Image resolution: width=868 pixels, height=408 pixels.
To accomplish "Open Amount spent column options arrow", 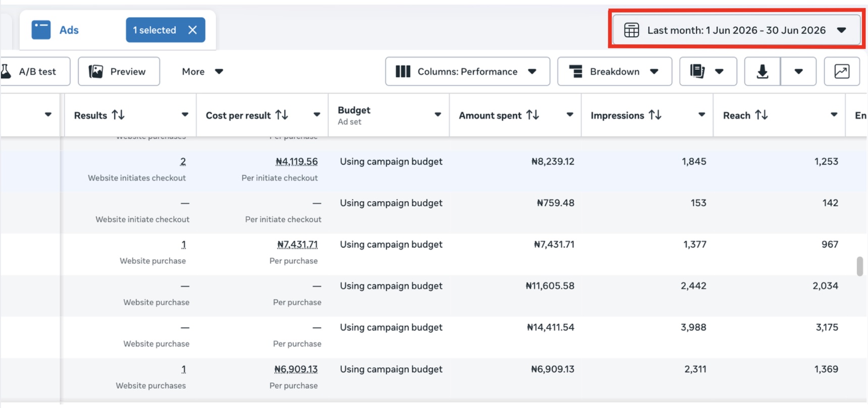I will (x=570, y=115).
